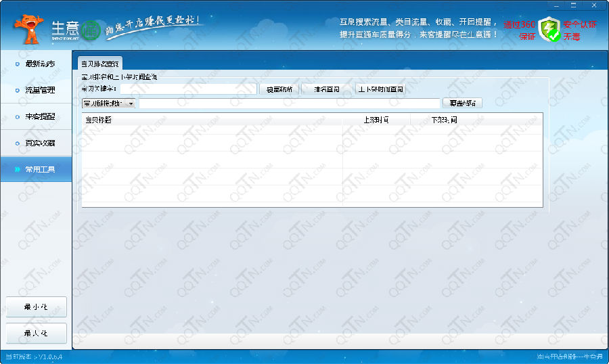
Task: Click the green circular emblem beside 生意
Action: pos(91,30)
